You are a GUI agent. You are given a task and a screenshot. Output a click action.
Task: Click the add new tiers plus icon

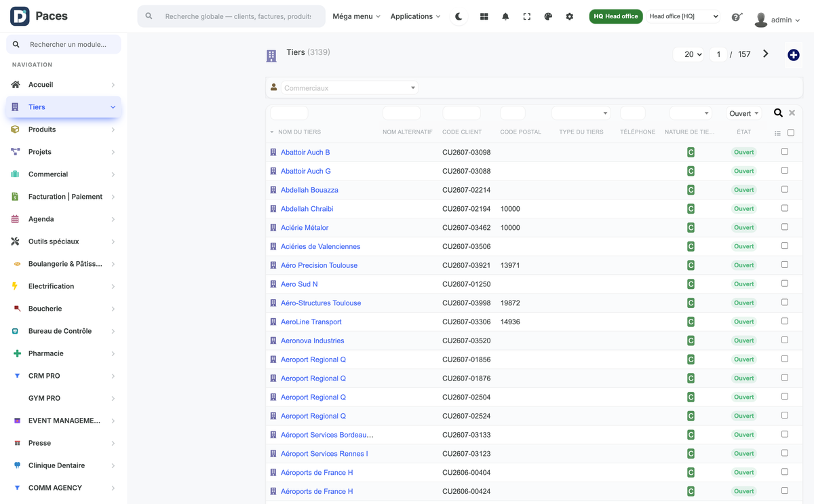point(794,55)
